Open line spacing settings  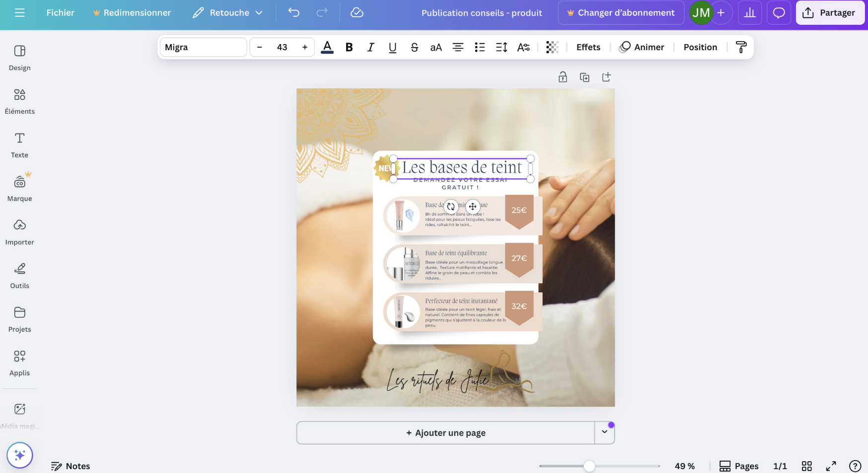(x=502, y=47)
